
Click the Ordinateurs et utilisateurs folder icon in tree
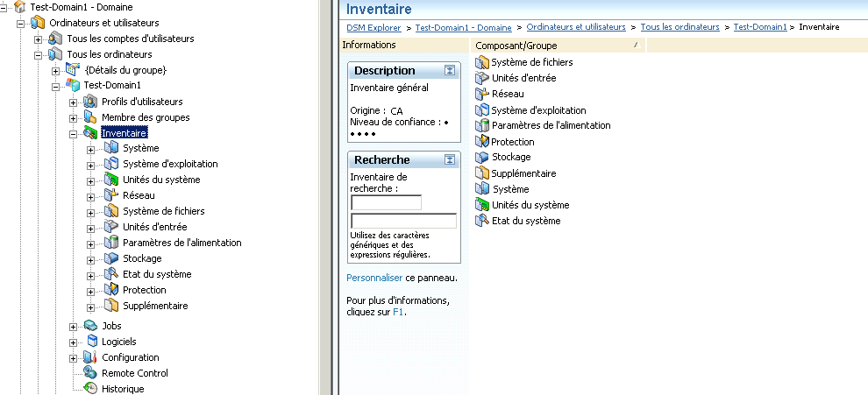pyautogui.click(x=38, y=23)
